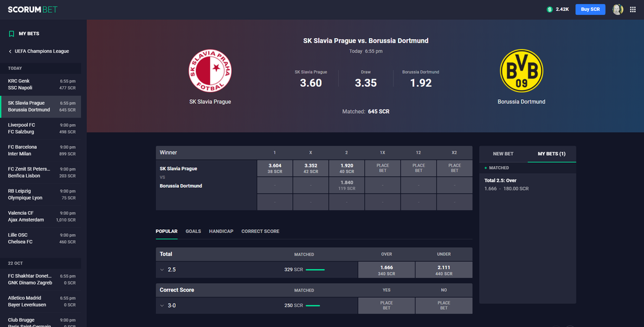Open FC Zenit vs Benfica Lisbon match

(41, 173)
